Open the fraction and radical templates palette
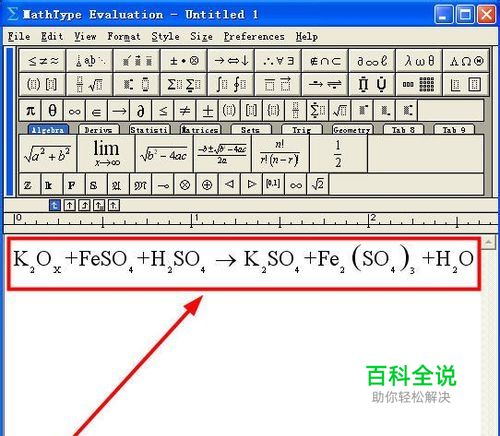 click(90, 84)
